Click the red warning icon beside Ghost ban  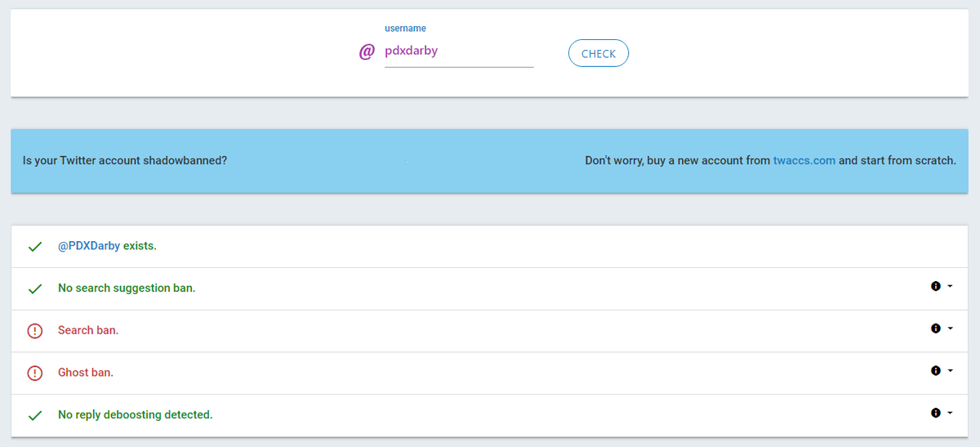[x=35, y=373]
